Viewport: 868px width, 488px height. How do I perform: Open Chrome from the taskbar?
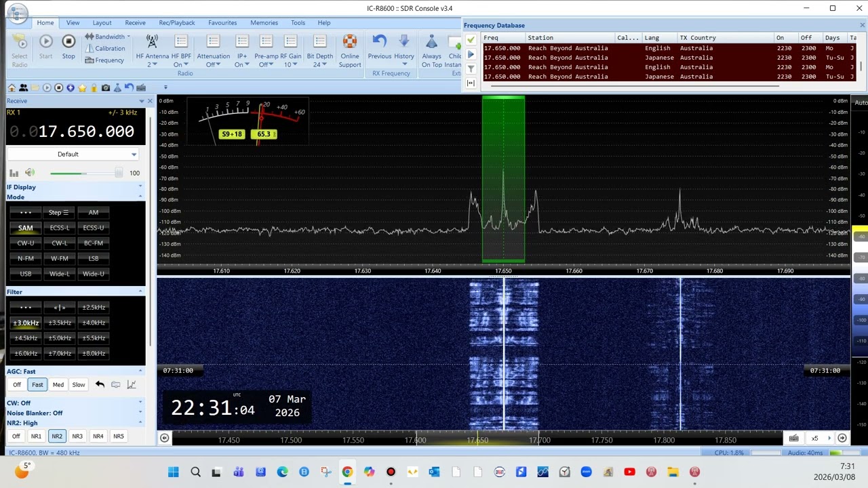pos(347,472)
